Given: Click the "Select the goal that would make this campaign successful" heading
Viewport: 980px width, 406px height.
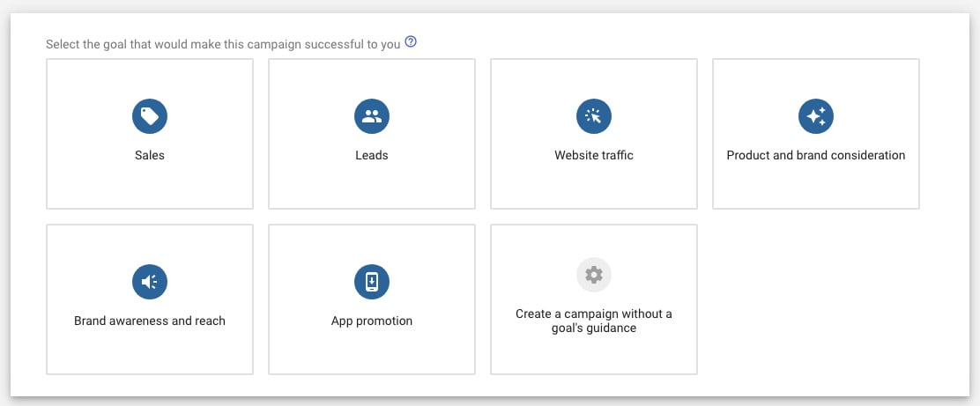Looking at the screenshot, I should coord(223,45).
